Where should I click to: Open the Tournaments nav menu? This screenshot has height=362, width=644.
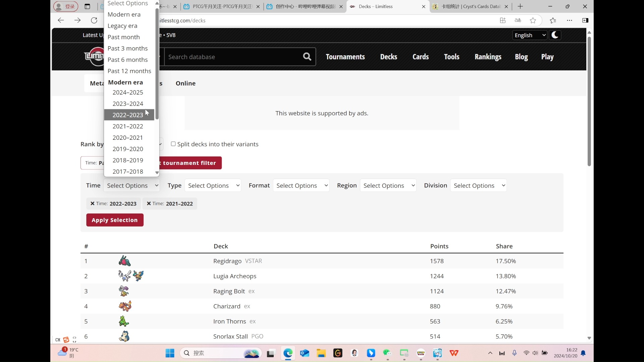point(345,57)
